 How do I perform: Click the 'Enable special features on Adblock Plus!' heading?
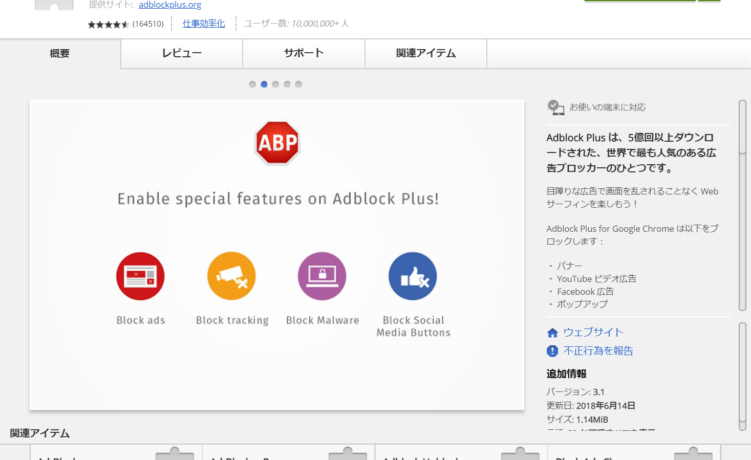pos(278,198)
